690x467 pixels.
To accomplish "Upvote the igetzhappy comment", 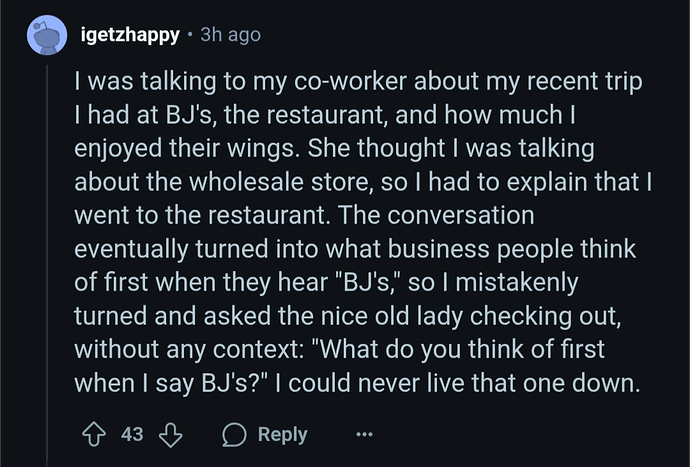I will tap(94, 434).
